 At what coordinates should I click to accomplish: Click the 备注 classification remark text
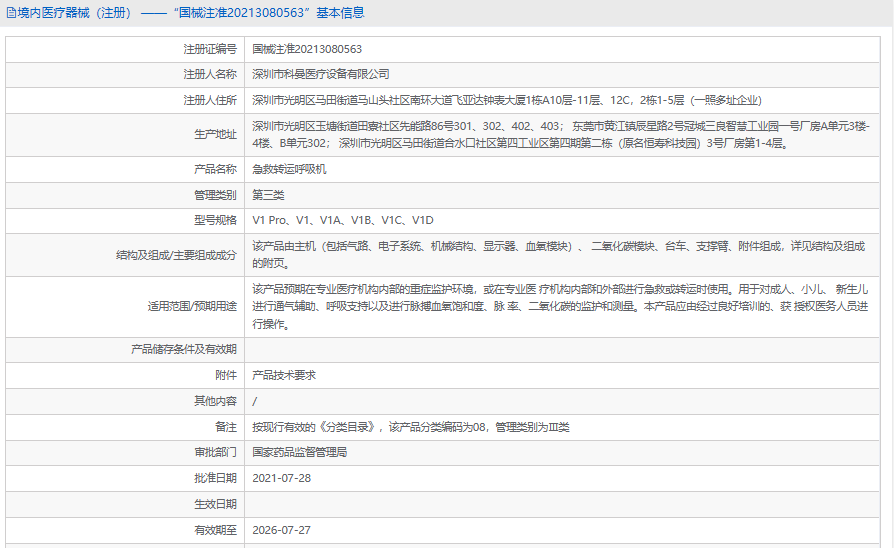coord(411,427)
